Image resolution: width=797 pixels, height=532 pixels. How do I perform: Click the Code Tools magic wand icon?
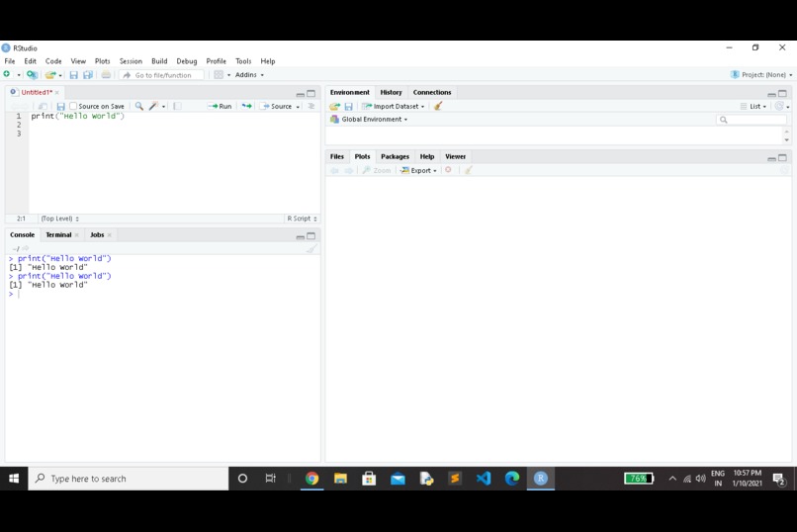click(153, 106)
